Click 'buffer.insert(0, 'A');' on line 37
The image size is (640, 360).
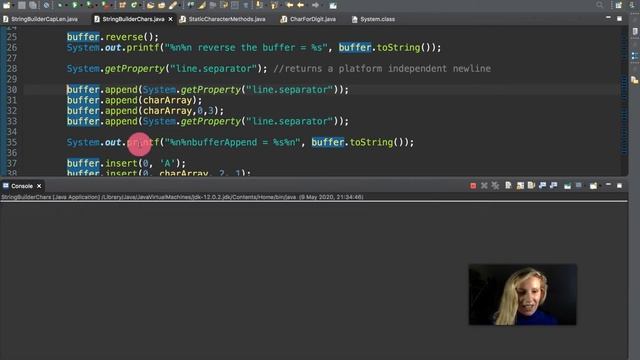coord(126,163)
